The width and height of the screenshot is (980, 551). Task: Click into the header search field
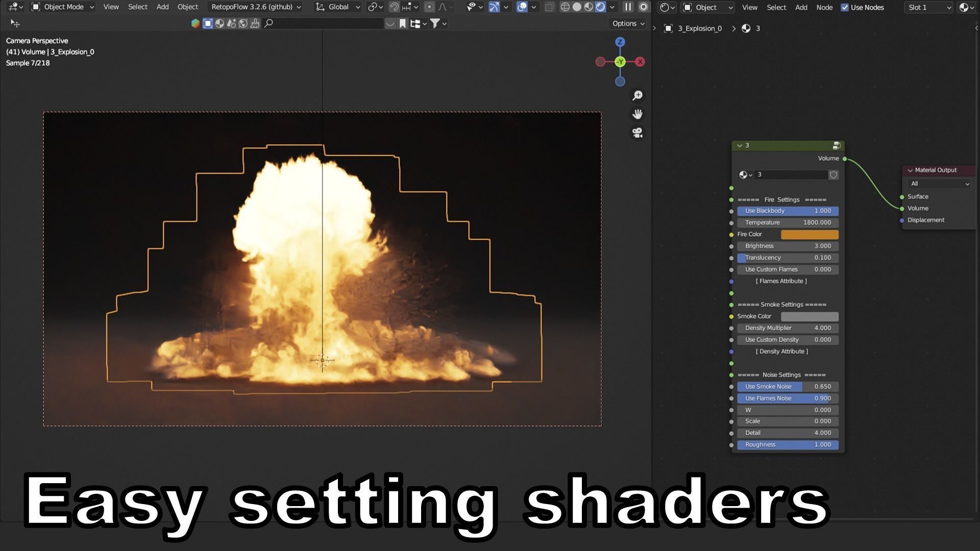tap(323, 23)
